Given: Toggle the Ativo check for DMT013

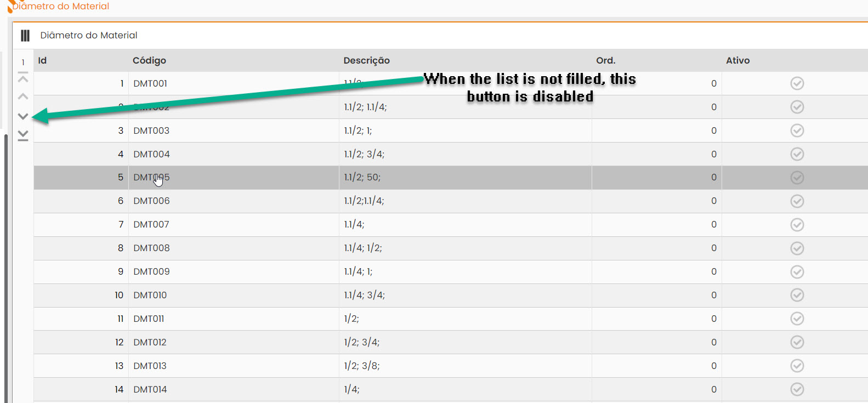Looking at the screenshot, I should click(797, 366).
